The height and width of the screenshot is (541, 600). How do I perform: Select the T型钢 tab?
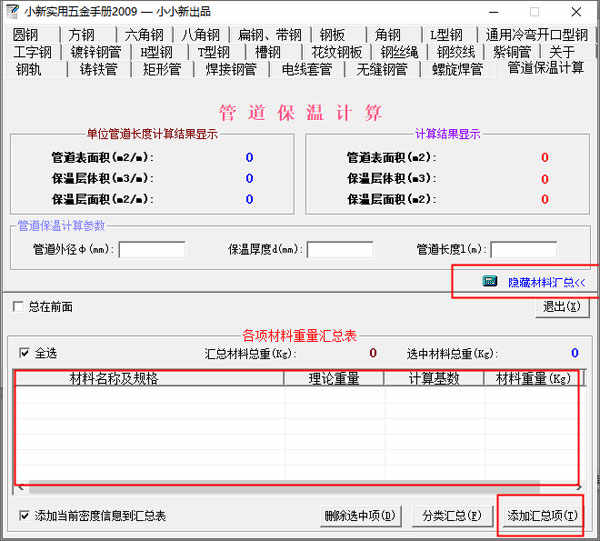214,52
